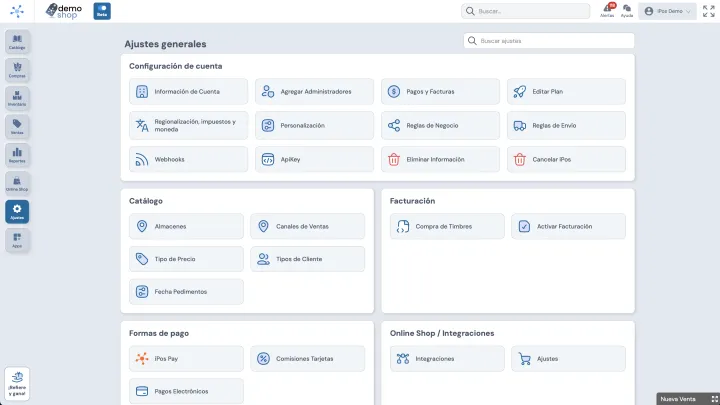Open the Alertas notification bell
Viewport: 720px width, 405px height.
(607, 11)
